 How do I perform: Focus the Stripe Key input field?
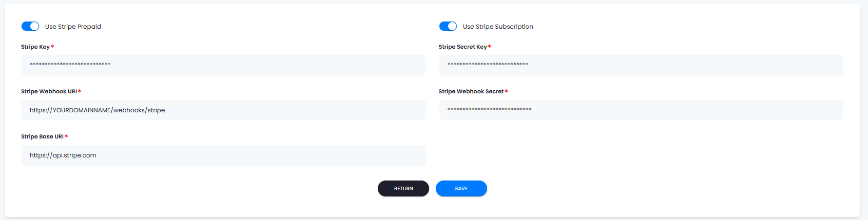(224, 65)
